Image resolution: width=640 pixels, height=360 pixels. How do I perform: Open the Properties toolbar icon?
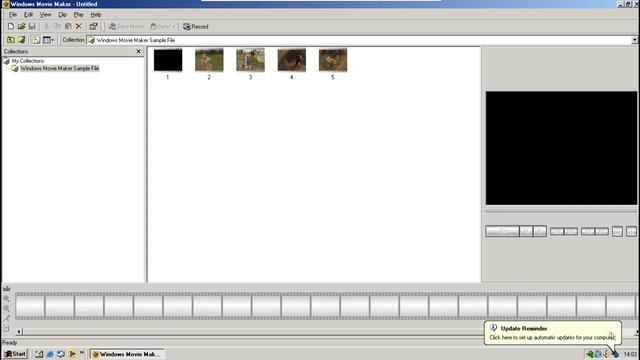coord(93,27)
